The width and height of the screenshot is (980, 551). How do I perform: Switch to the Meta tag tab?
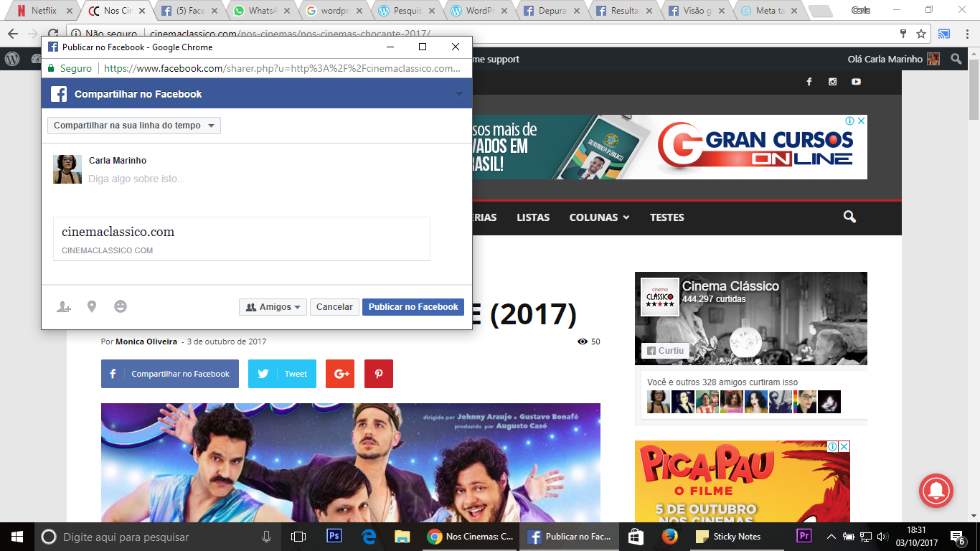pos(769,11)
